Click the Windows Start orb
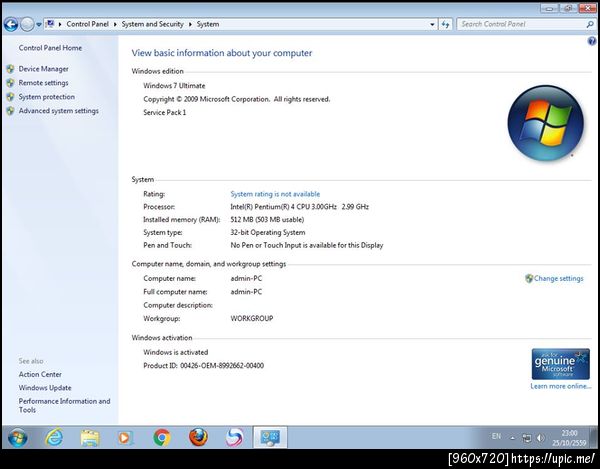 pos(17,437)
